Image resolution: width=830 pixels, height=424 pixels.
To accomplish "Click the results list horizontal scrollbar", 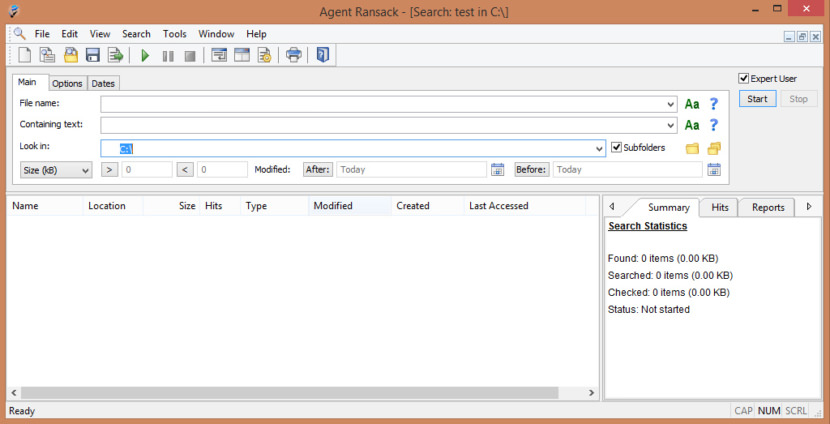I will (300, 393).
